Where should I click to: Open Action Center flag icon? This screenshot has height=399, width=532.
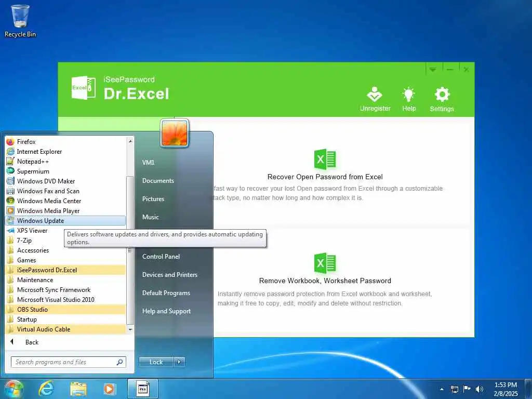pyautogui.click(x=467, y=389)
